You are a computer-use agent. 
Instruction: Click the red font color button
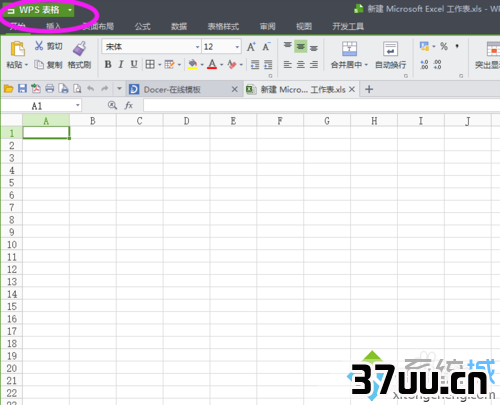tap(212, 64)
